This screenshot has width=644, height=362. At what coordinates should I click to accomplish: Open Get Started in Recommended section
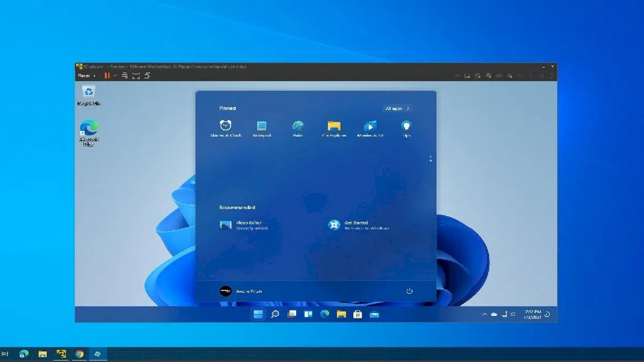pos(358,225)
